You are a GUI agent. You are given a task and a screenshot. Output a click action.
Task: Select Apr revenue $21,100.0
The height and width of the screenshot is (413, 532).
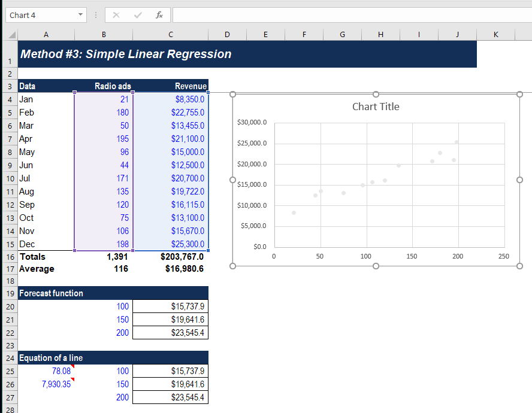(x=170, y=139)
